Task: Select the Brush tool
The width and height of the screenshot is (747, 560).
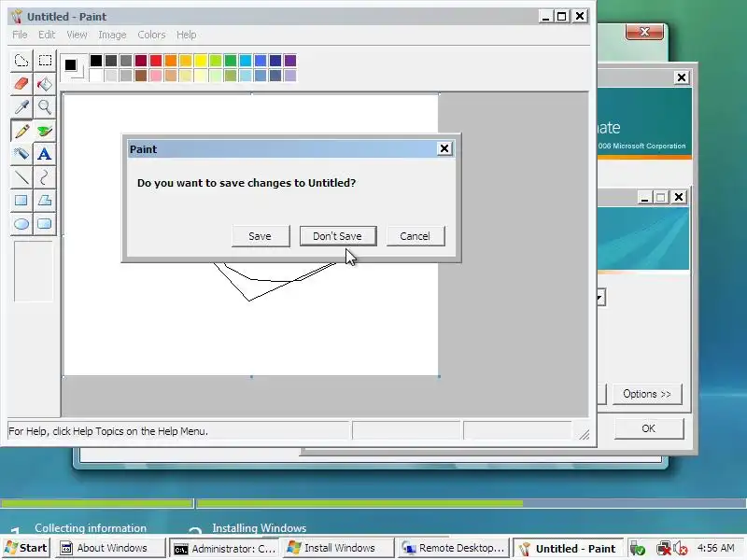Action: [x=45, y=131]
